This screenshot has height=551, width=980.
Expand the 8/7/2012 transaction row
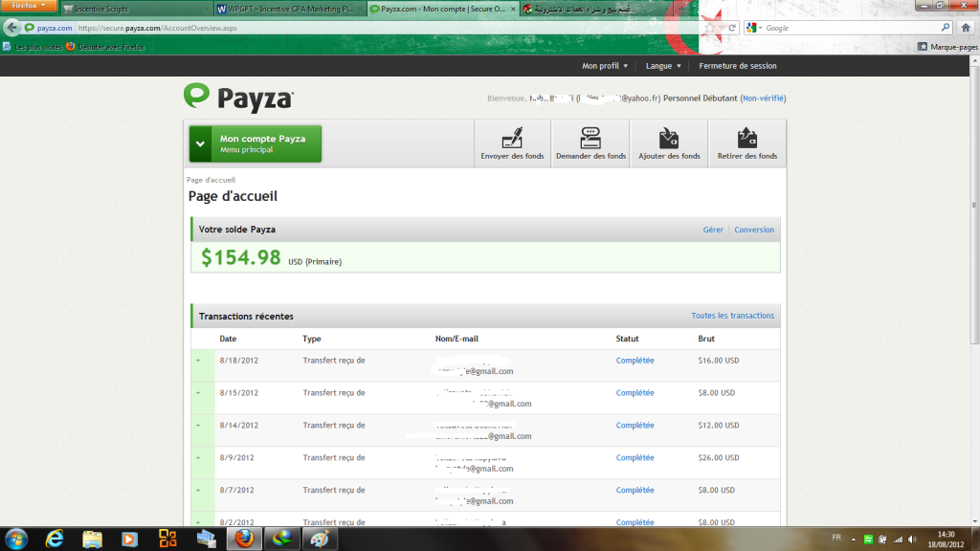pos(199,491)
